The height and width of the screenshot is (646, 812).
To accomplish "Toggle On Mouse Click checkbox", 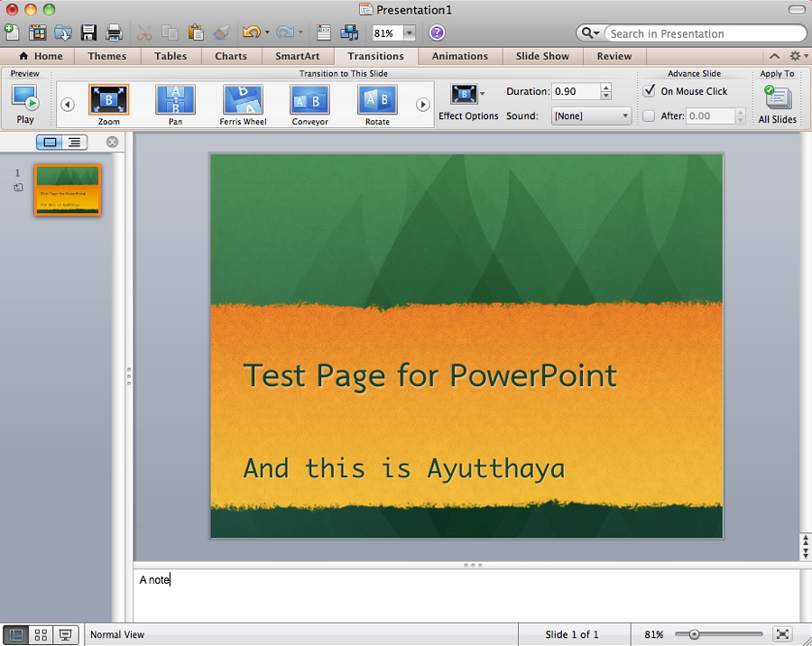I will click(x=649, y=91).
